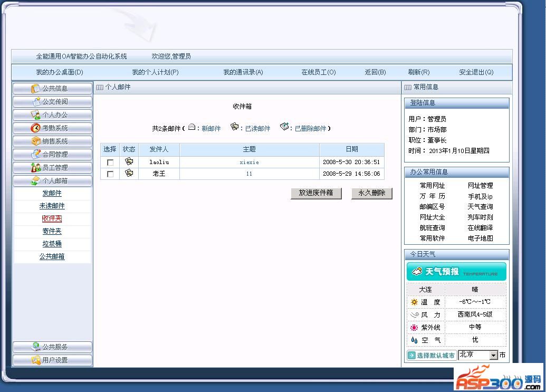Click the 合同管理 sidebar icon
The height and width of the screenshot is (392, 546).
pos(35,155)
